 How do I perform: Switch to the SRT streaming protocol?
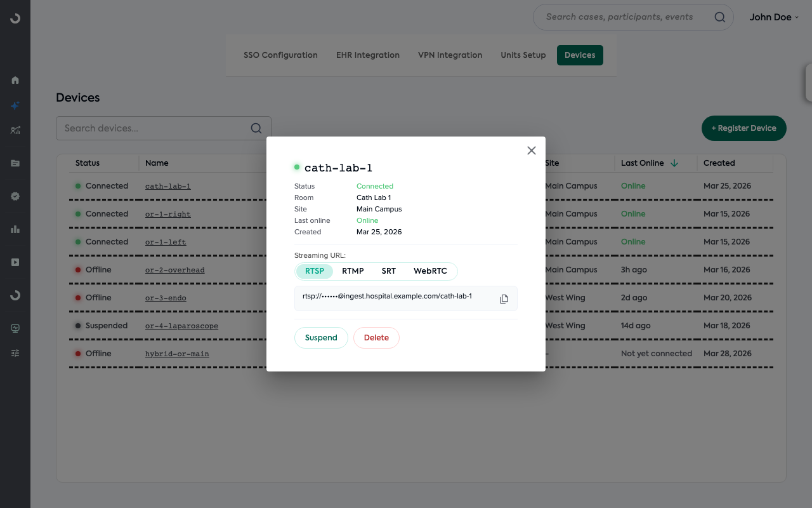(x=389, y=271)
